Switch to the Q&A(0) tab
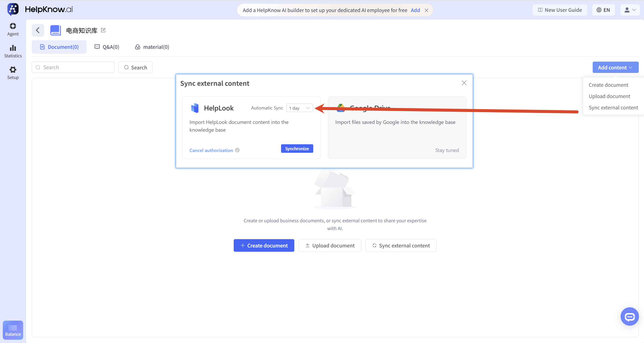 point(107,47)
